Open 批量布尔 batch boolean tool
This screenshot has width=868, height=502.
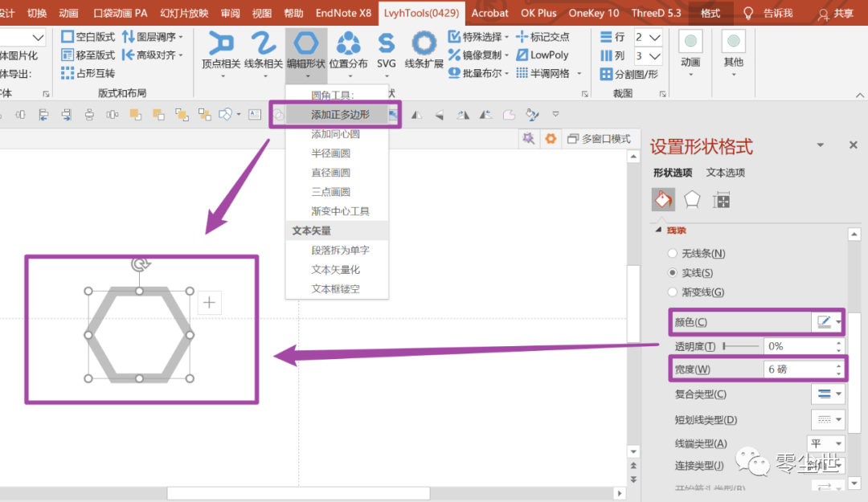[x=478, y=72]
